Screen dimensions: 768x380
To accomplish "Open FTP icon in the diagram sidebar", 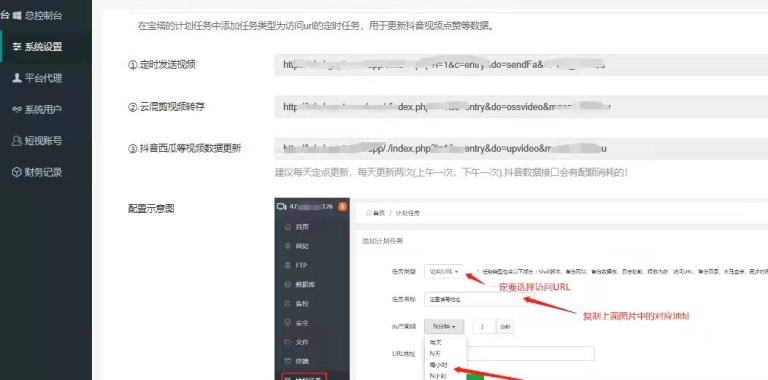I will 288,265.
